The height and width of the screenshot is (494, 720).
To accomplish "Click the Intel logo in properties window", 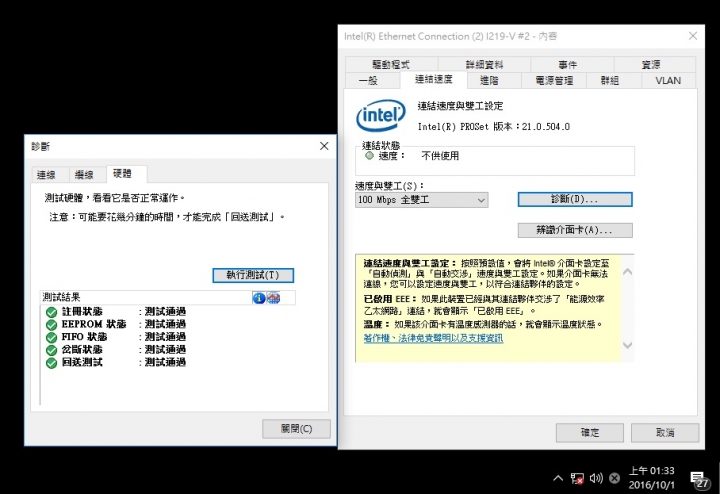I will coord(381,115).
